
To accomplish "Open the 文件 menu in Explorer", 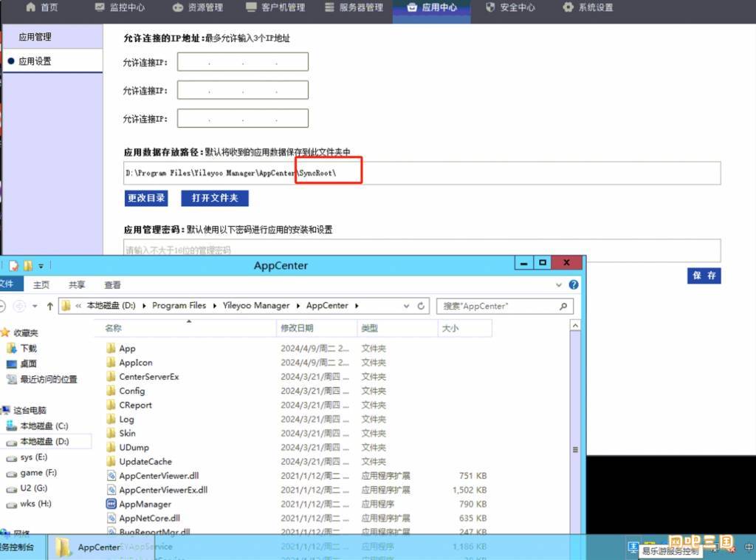I will coord(10,284).
